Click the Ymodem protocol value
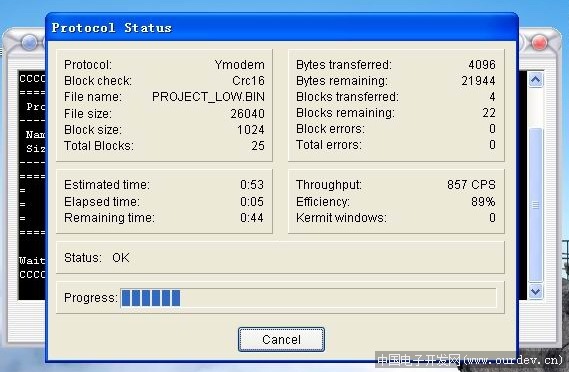Viewport: 569px width, 372px height. click(x=240, y=65)
